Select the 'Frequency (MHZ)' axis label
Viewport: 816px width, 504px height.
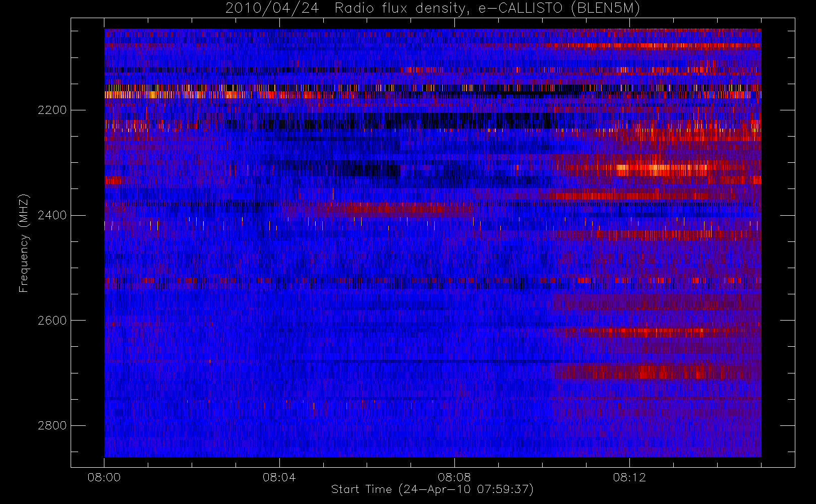point(24,243)
